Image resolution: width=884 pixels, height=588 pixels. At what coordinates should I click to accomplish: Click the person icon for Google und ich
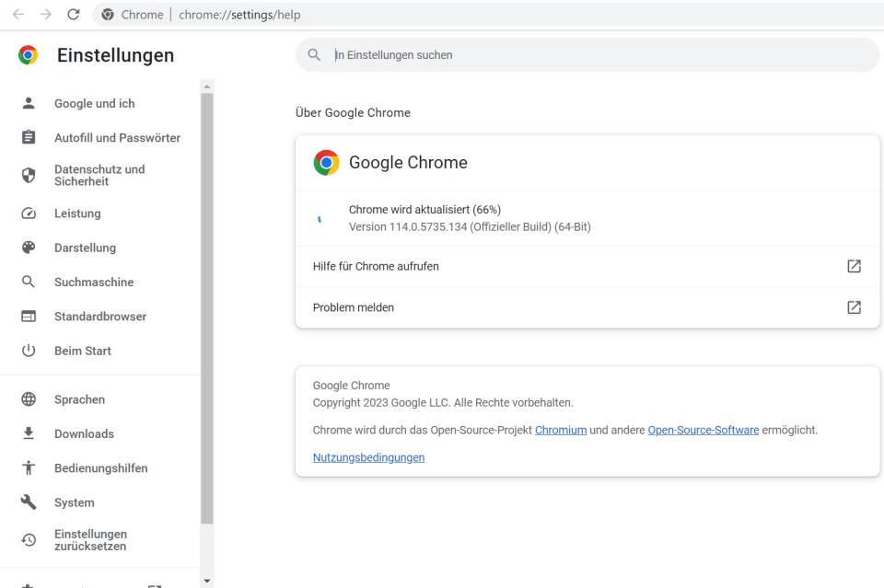coord(29,103)
